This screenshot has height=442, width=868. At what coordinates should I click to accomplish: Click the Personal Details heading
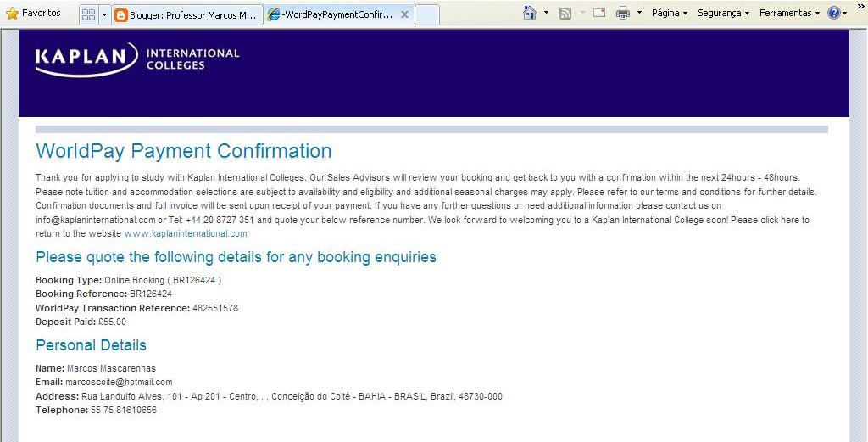click(x=91, y=345)
